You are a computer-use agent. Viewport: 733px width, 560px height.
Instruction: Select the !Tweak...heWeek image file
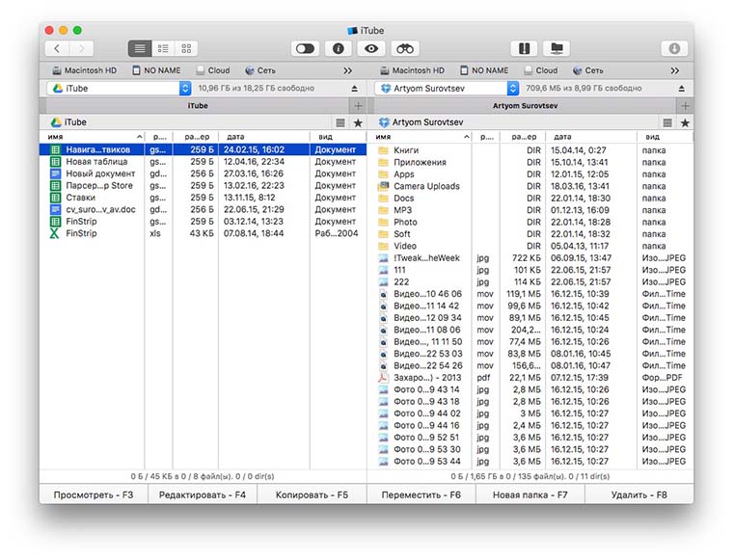[x=530, y=258]
